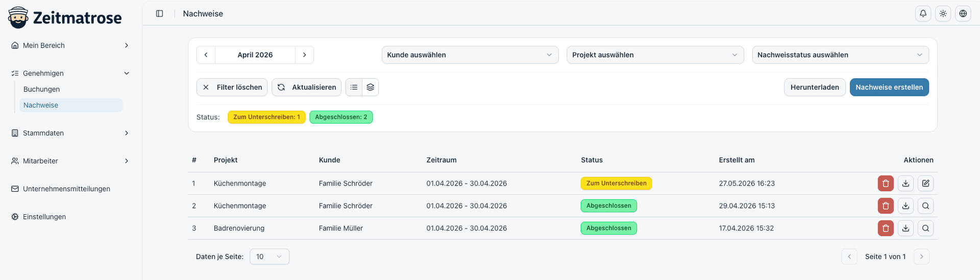View row 2 Küchenmontage with magnifier icon
980x280 pixels.
(x=925, y=206)
